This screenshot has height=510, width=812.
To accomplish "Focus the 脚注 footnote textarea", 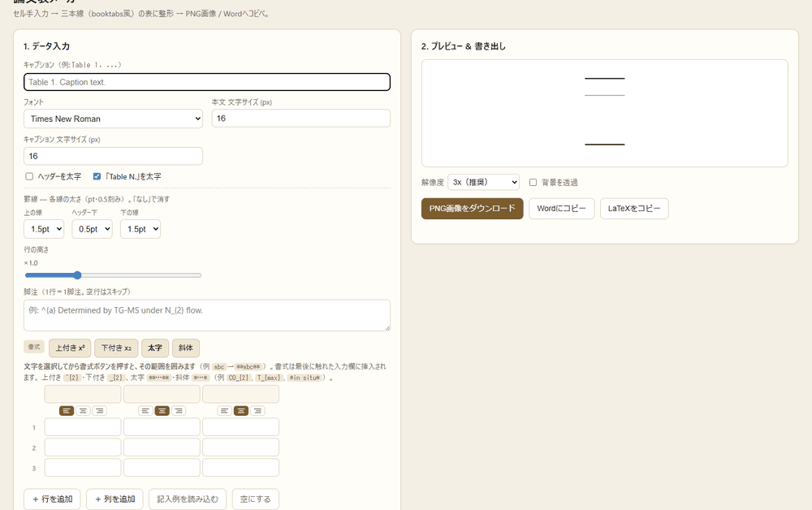I will (206, 315).
